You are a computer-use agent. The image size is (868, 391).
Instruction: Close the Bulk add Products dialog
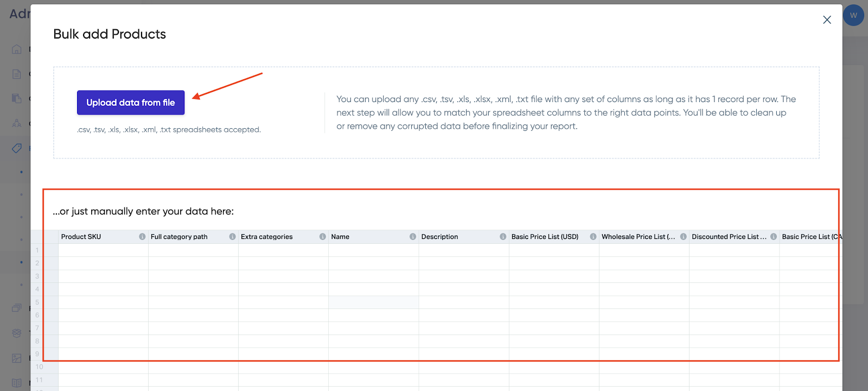(x=827, y=20)
